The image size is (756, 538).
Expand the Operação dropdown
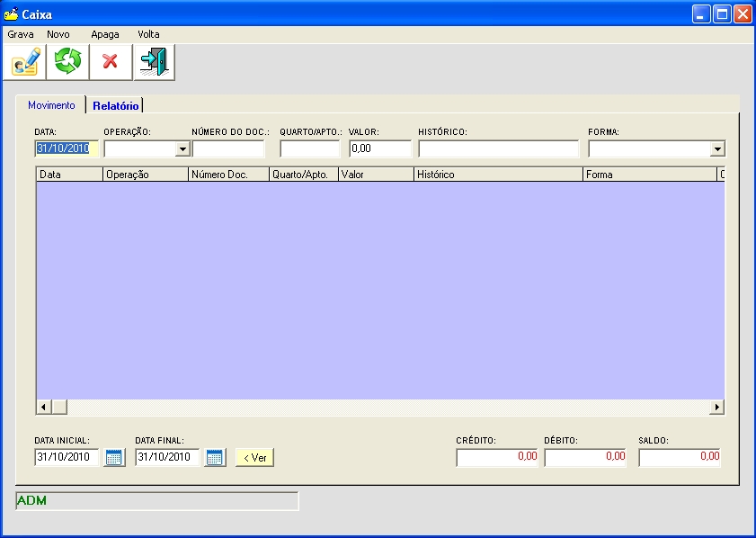pyautogui.click(x=182, y=149)
